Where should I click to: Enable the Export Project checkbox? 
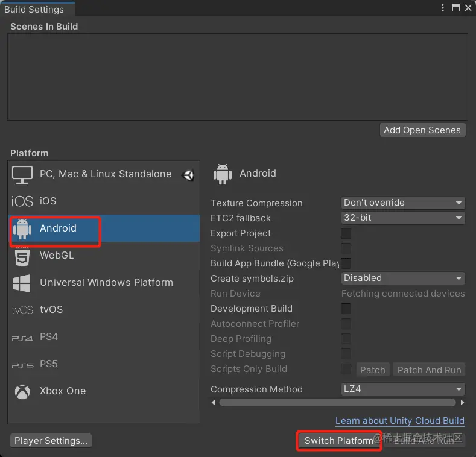(x=346, y=233)
